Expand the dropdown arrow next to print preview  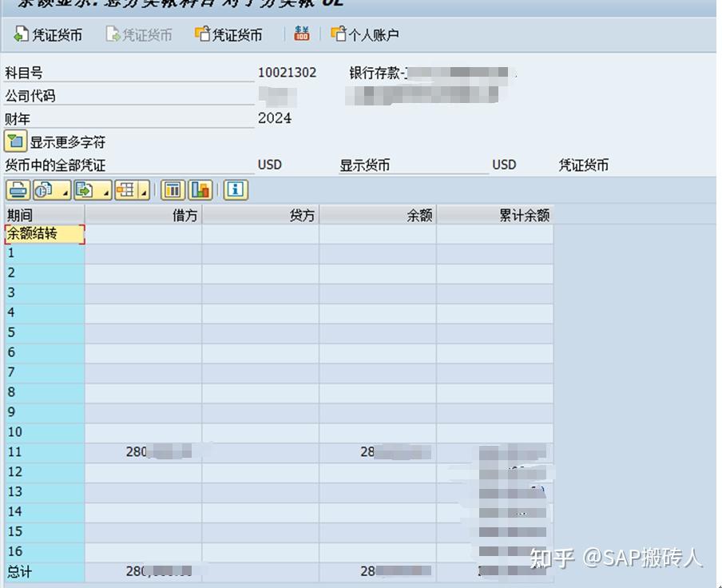tap(65, 194)
